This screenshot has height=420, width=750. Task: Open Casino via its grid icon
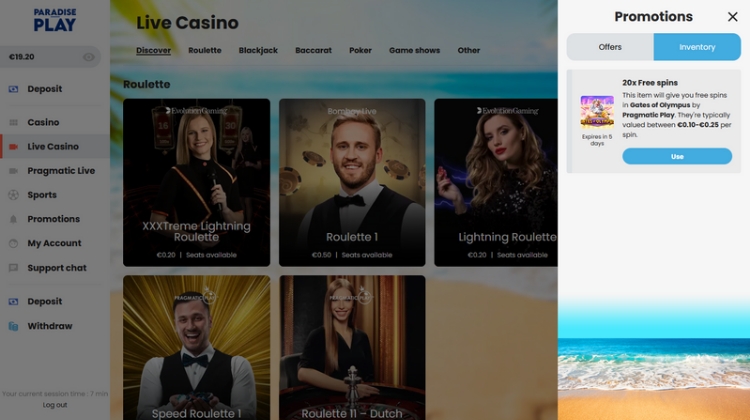tap(13, 122)
